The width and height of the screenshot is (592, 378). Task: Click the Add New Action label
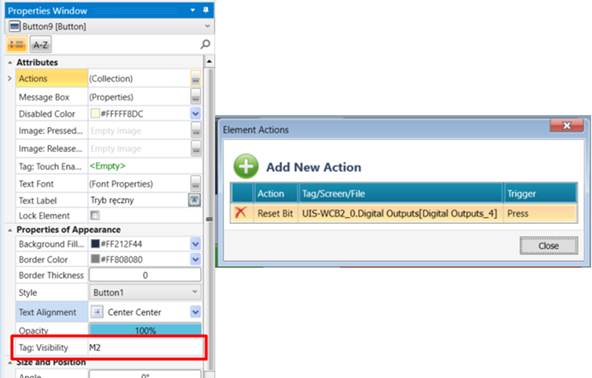pyautogui.click(x=313, y=167)
